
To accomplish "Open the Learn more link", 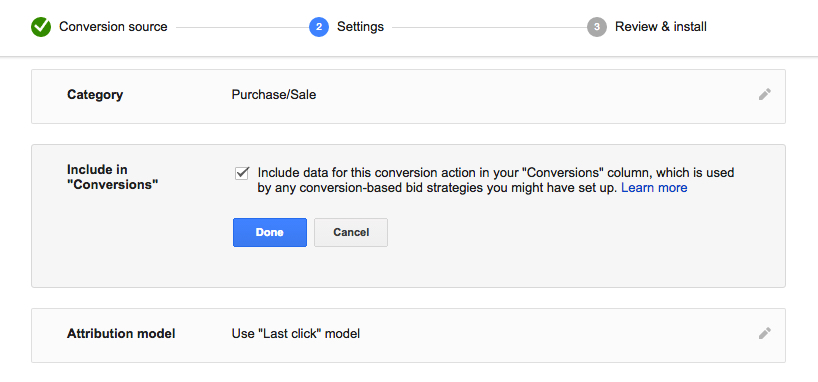I will tap(654, 188).
